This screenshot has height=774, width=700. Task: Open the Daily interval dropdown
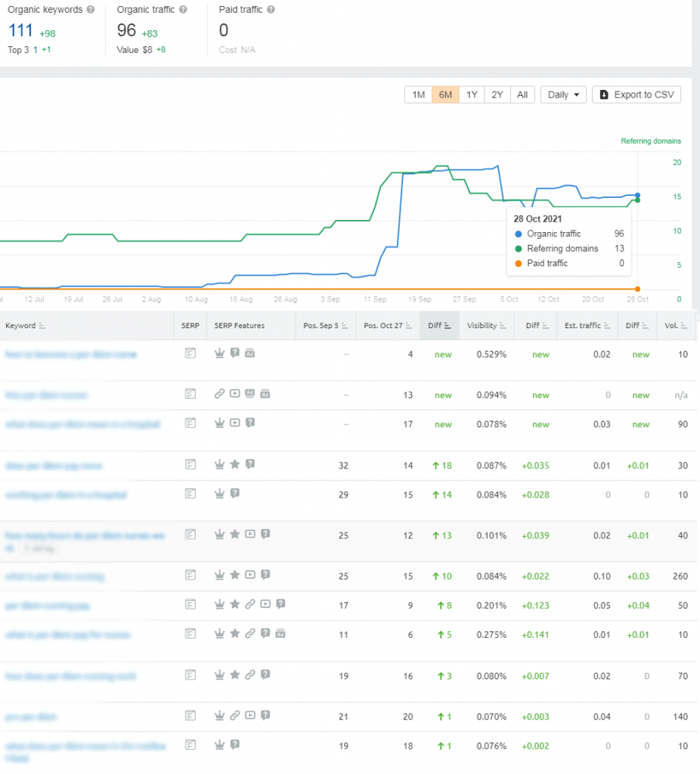coord(563,94)
